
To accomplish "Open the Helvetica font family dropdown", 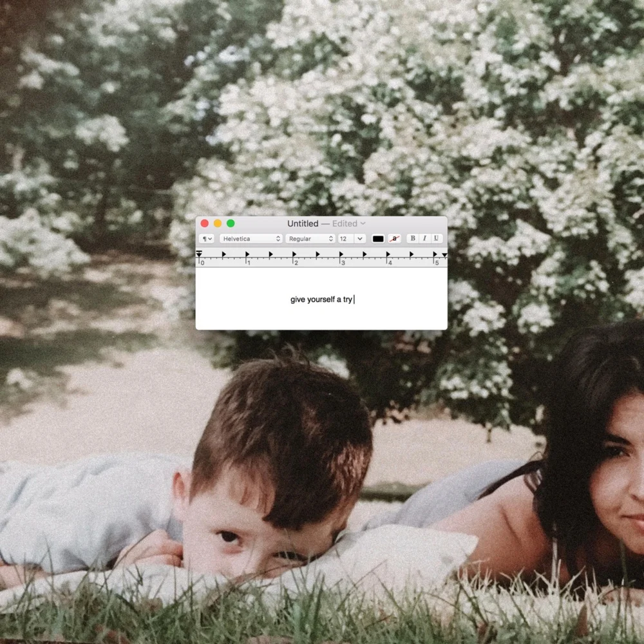I will coord(251,238).
